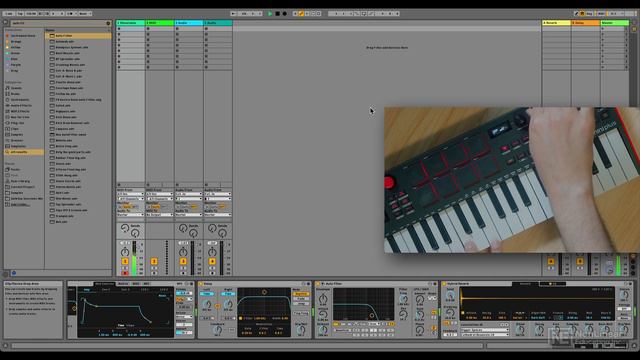The width and height of the screenshot is (640, 360).
Task: Select the first track header
Action: pos(131,23)
